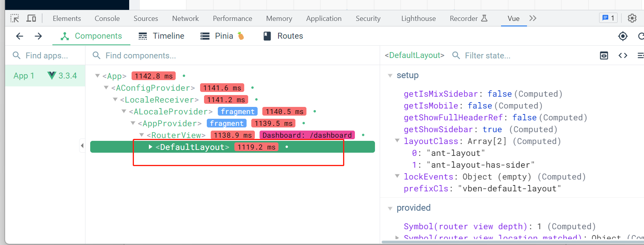The width and height of the screenshot is (644, 245).
Task: Click the select component target icon
Action: point(623,36)
